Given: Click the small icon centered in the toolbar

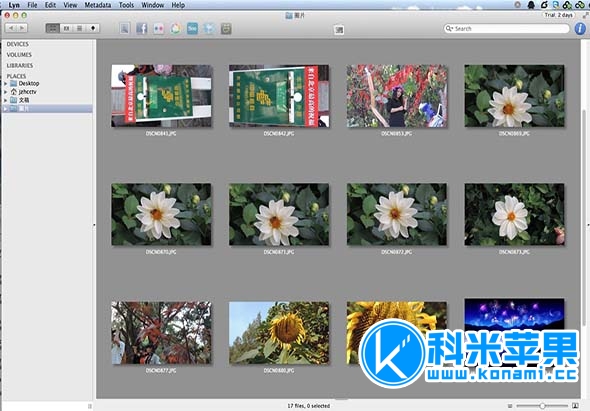Looking at the screenshot, I should (x=339, y=30).
